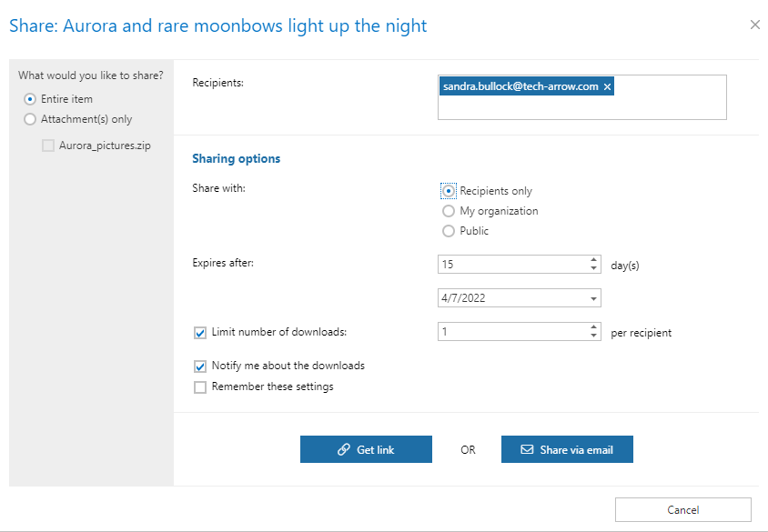Viewport: 768px width, 532px height.
Task: Enable Remember these settings checkbox
Action: [x=200, y=387]
